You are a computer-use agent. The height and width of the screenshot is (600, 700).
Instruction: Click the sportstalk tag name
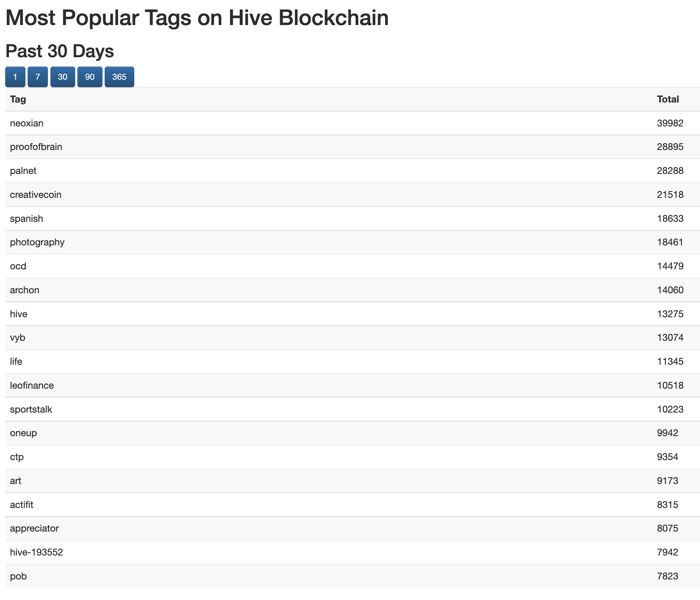(x=31, y=410)
